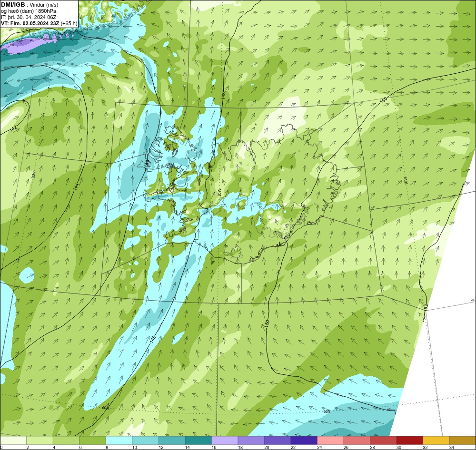Image resolution: width=476 pixels, height=450 pixels.
Task: Click the "152" height contour label
Action: tap(426, 307)
